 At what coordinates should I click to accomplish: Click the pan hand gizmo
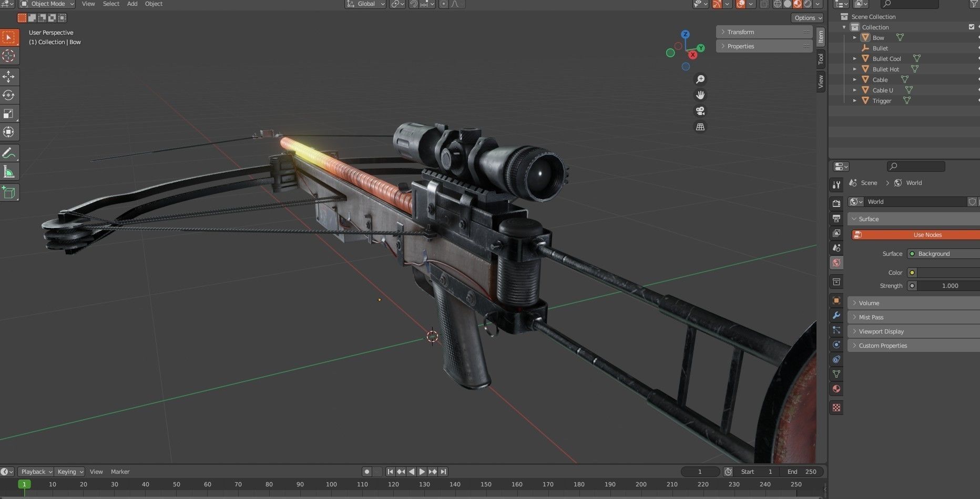700,95
